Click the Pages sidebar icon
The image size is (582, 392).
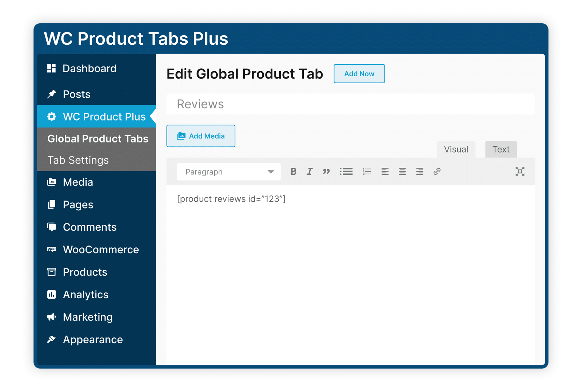click(x=52, y=205)
